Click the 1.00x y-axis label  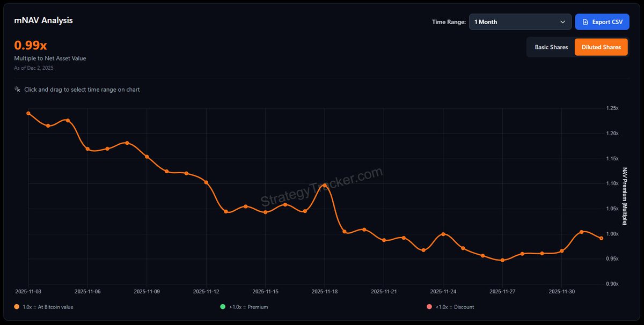point(612,234)
